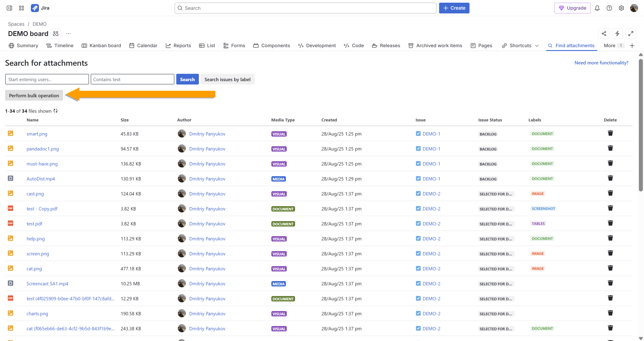Screen dimensions: 644x341
Task: Open the app switcher grid icon
Action: coord(21,8)
